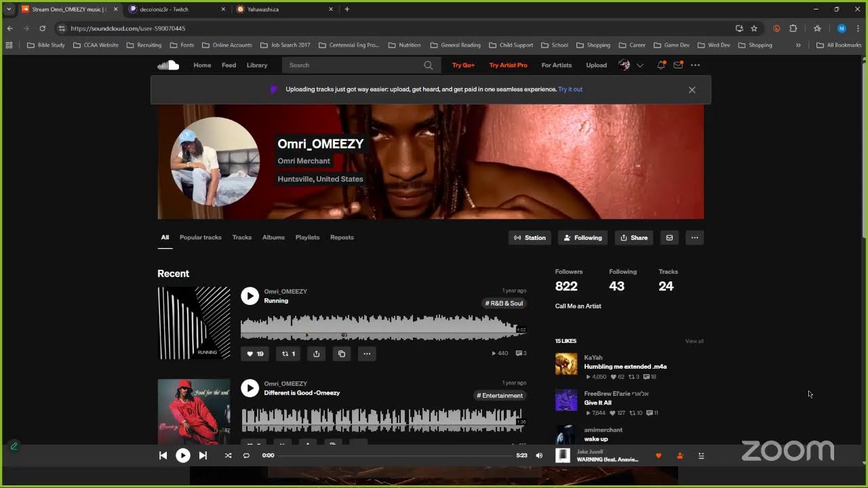Open profile more options ellipsis button
The width and height of the screenshot is (868, 488).
click(x=694, y=237)
